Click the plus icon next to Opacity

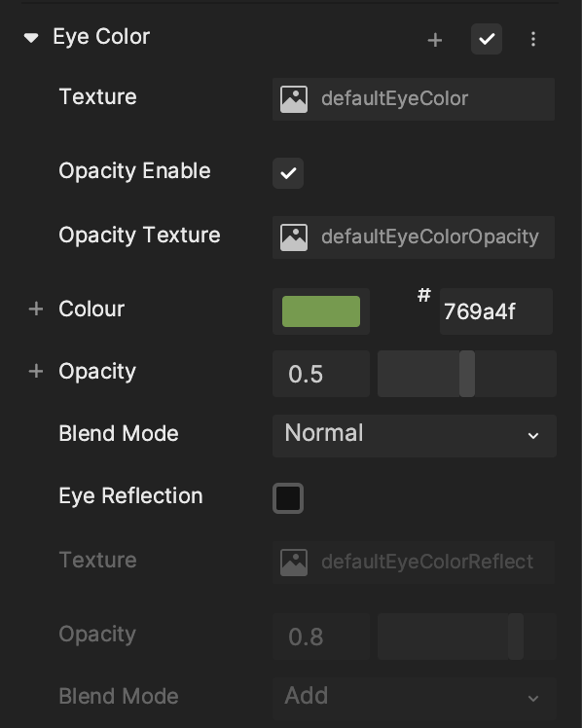(36, 371)
